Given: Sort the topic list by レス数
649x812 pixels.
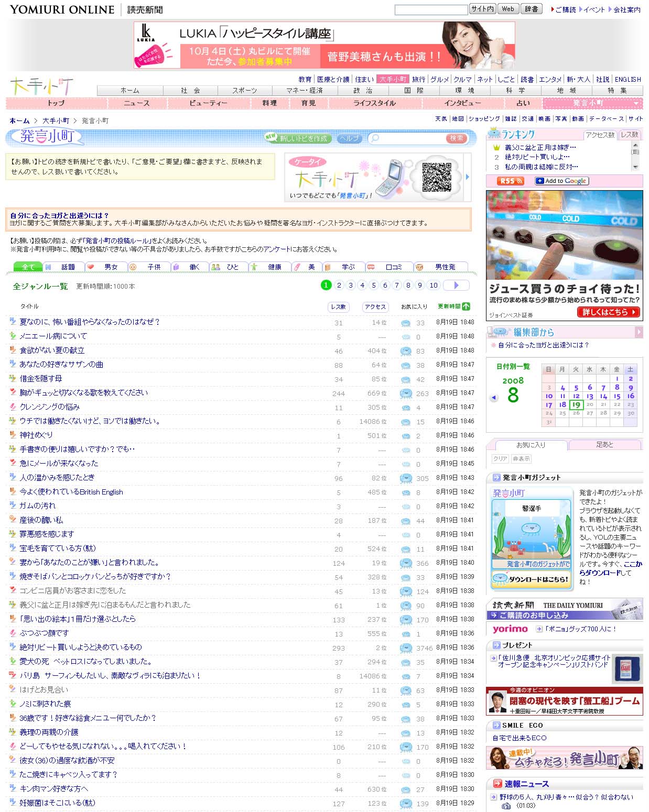Looking at the screenshot, I should [338, 307].
